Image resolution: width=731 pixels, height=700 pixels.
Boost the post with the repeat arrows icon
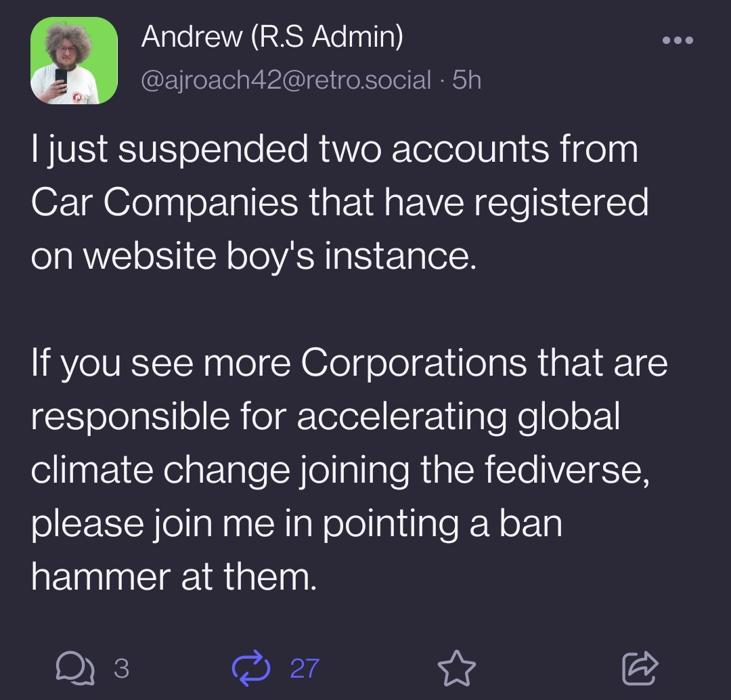[250, 668]
